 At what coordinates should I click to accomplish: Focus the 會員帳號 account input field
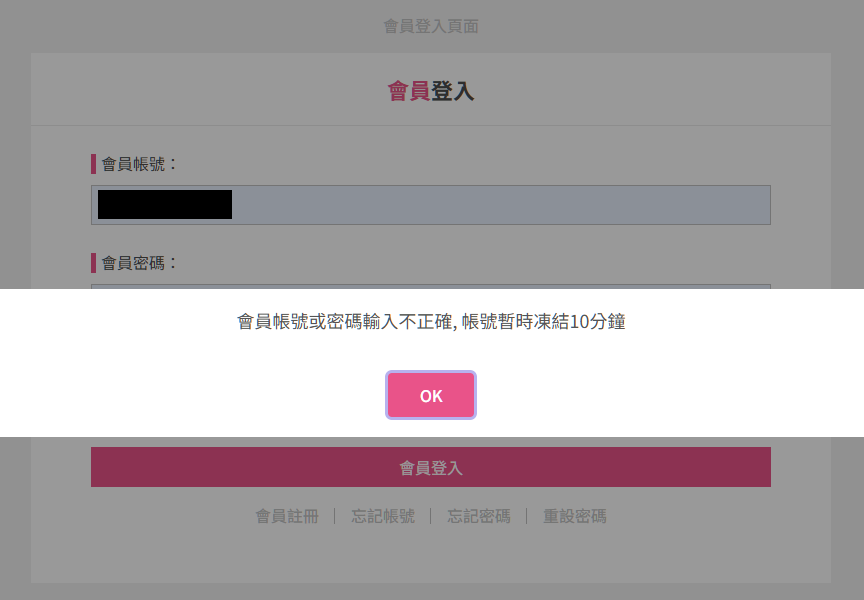click(500, 205)
